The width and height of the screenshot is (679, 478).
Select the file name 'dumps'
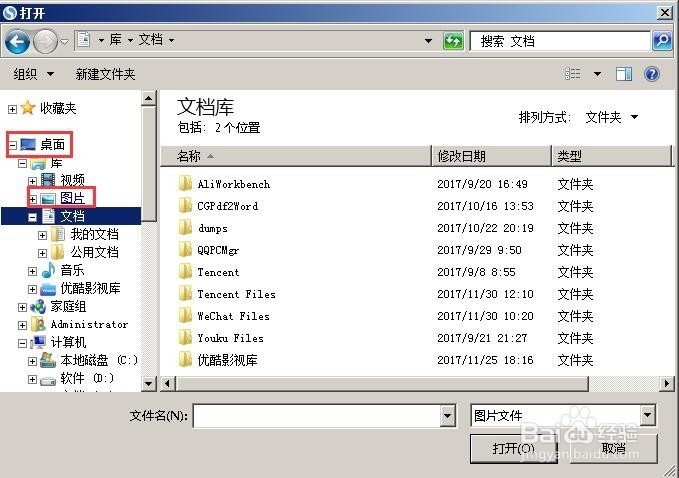(213, 228)
